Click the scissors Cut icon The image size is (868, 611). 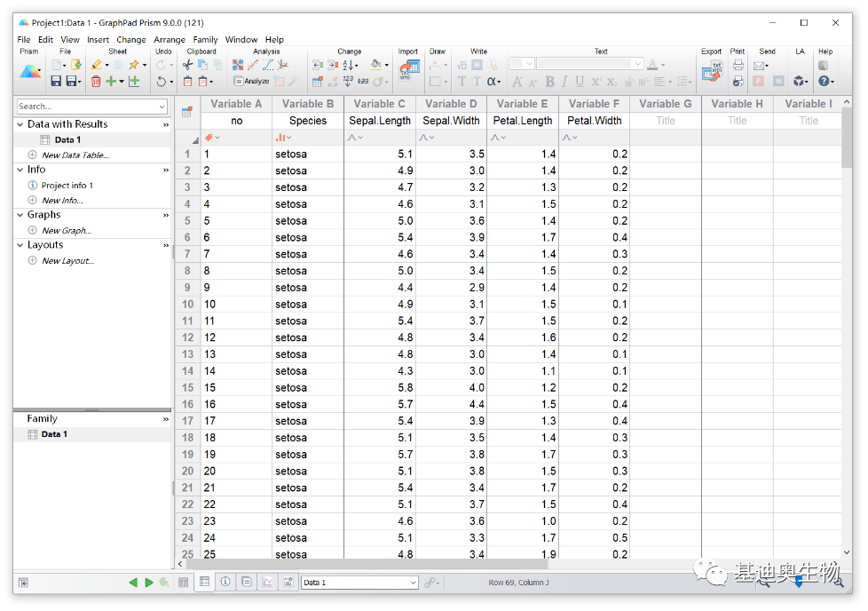pos(187,65)
